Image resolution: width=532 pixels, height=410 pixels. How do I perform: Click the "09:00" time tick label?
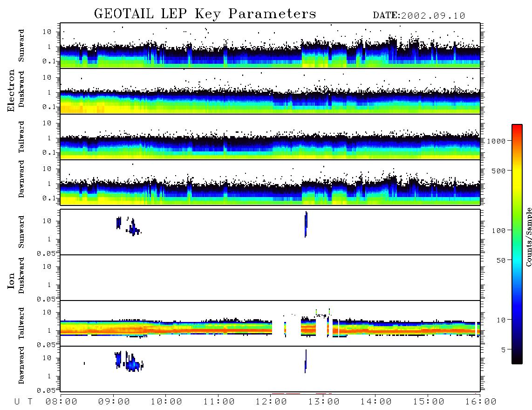click(114, 402)
